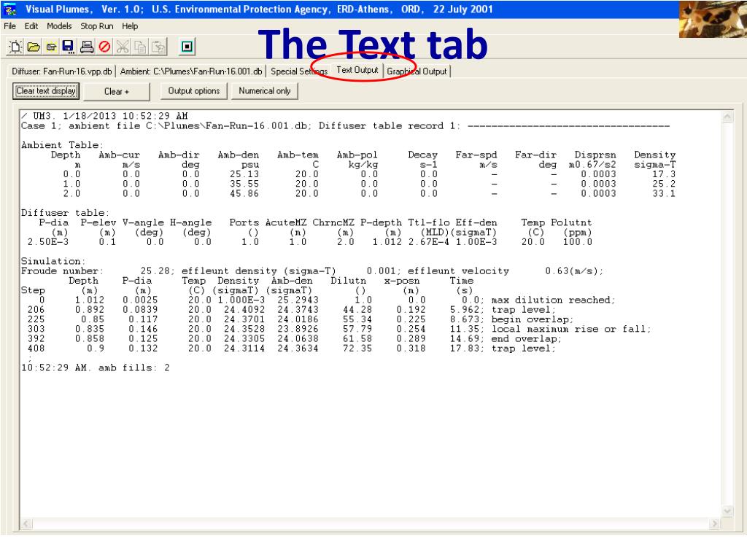Click the 'Froude number:' label
The width and height of the screenshot is (747, 560).
(63, 271)
